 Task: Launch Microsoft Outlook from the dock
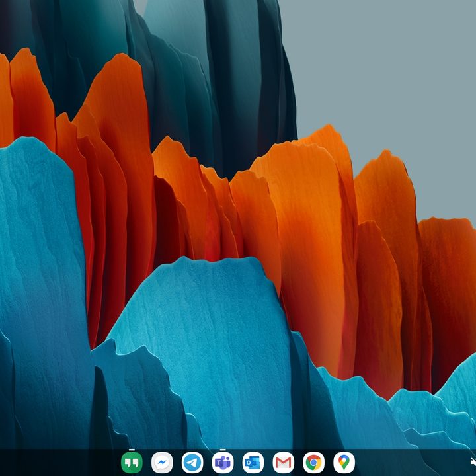[x=253, y=463]
